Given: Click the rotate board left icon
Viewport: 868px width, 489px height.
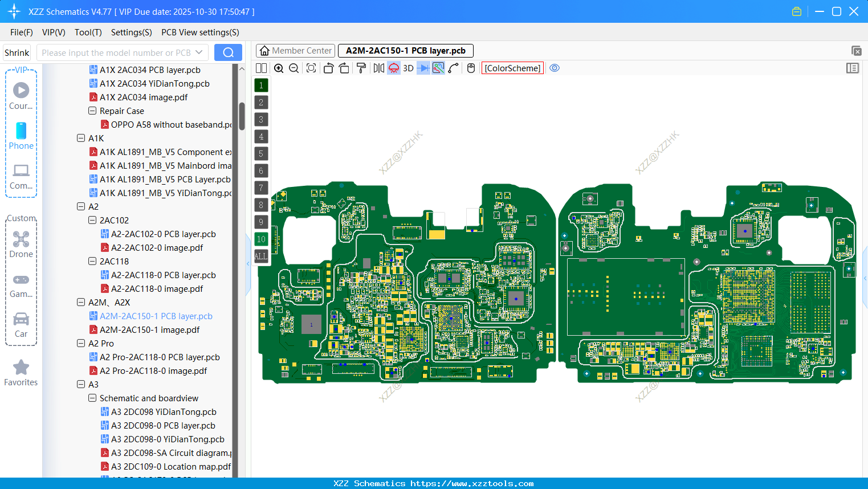Looking at the screenshot, I should pos(328,68).
